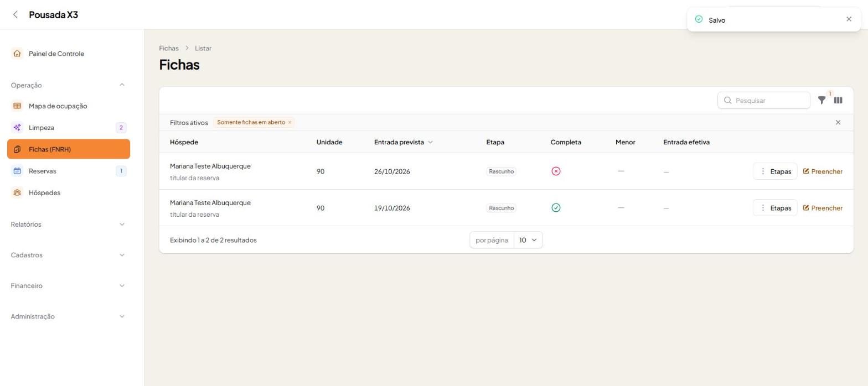The image size is (868, 386).
Task: Open Etapas menu for the 26/10/2026 ficha
Action: point(775,171)
